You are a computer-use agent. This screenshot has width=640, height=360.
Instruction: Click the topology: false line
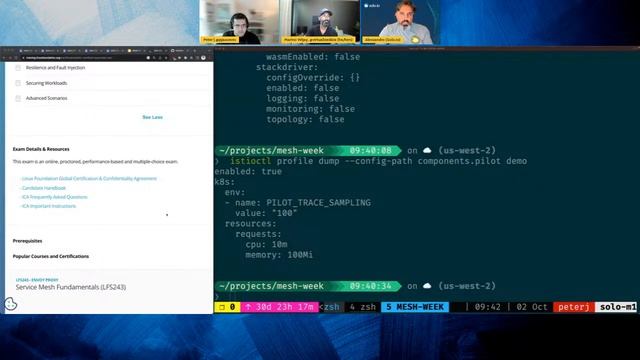305,119
